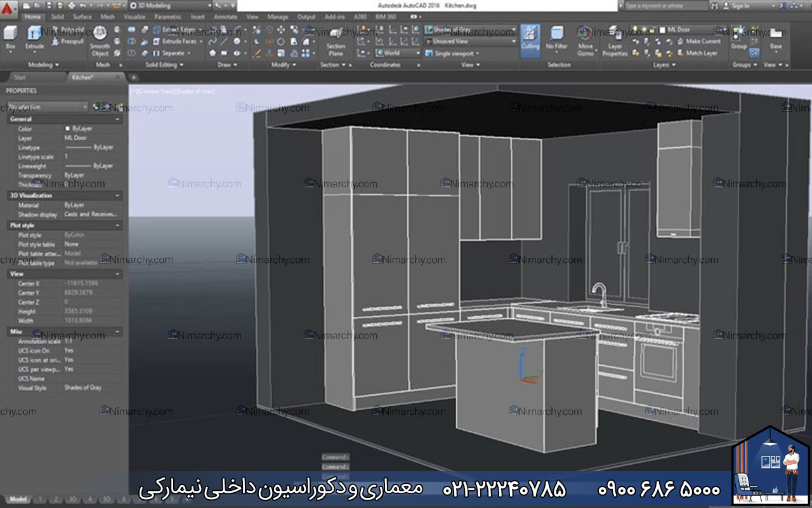
Task: Click the Sign In button
Action: 740,6
